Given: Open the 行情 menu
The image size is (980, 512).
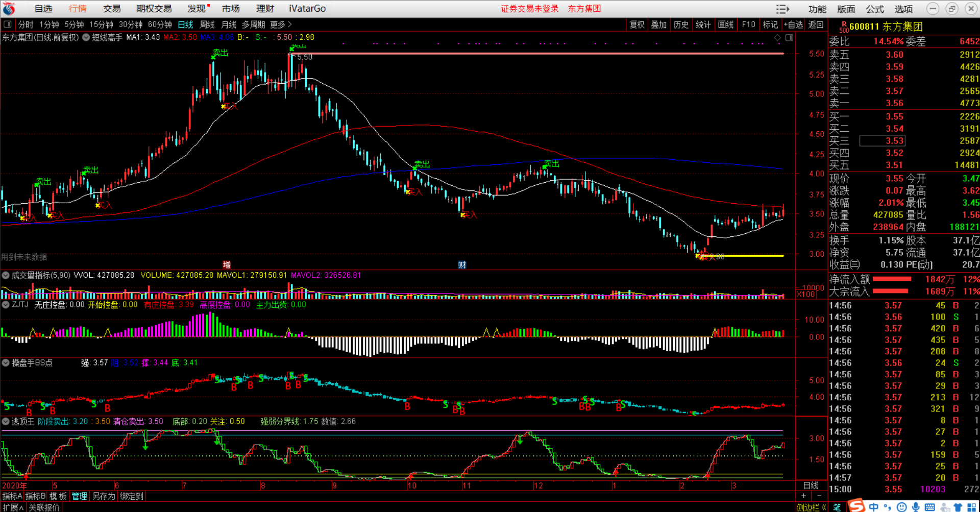Looking at the screenshot, I should [78, 9].
